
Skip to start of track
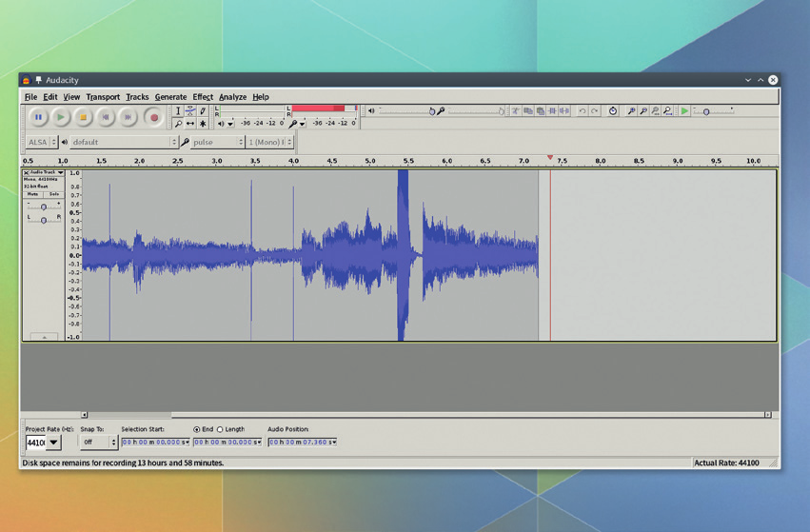[x=107, y=117]
